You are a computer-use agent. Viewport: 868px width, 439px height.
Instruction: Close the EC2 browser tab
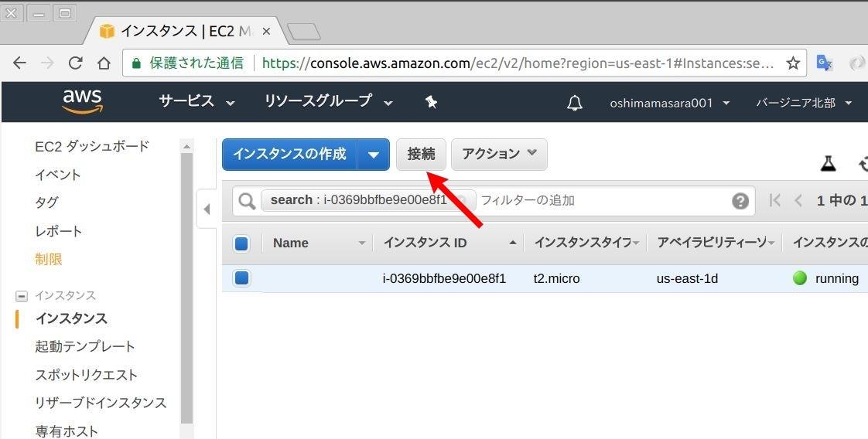(x=266, y=32)
